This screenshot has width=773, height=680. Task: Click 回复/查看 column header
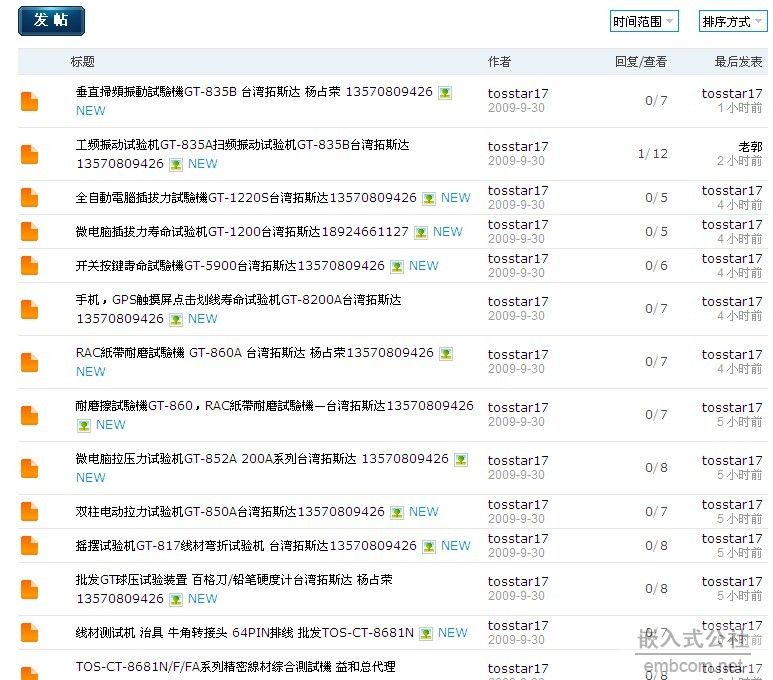click(x=640, y=62)
